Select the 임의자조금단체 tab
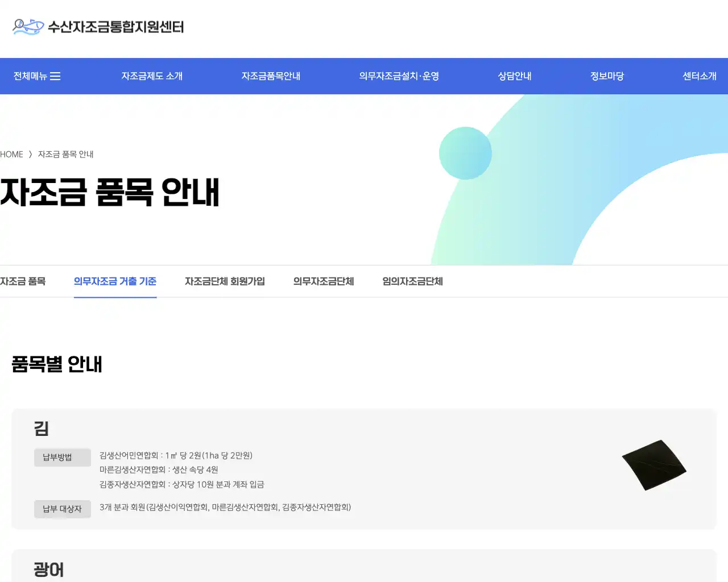This screenshot has width=728, height=582. [x=412, y=281]
